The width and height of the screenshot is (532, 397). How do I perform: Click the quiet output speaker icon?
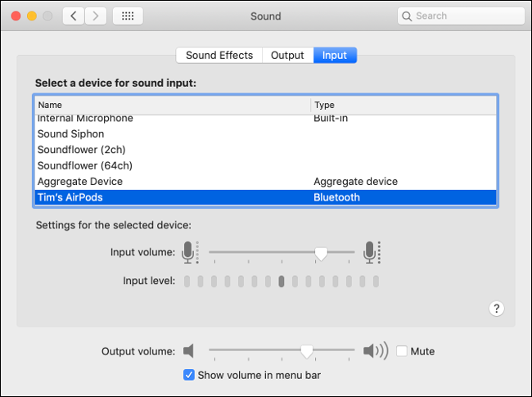coord(189,351)
